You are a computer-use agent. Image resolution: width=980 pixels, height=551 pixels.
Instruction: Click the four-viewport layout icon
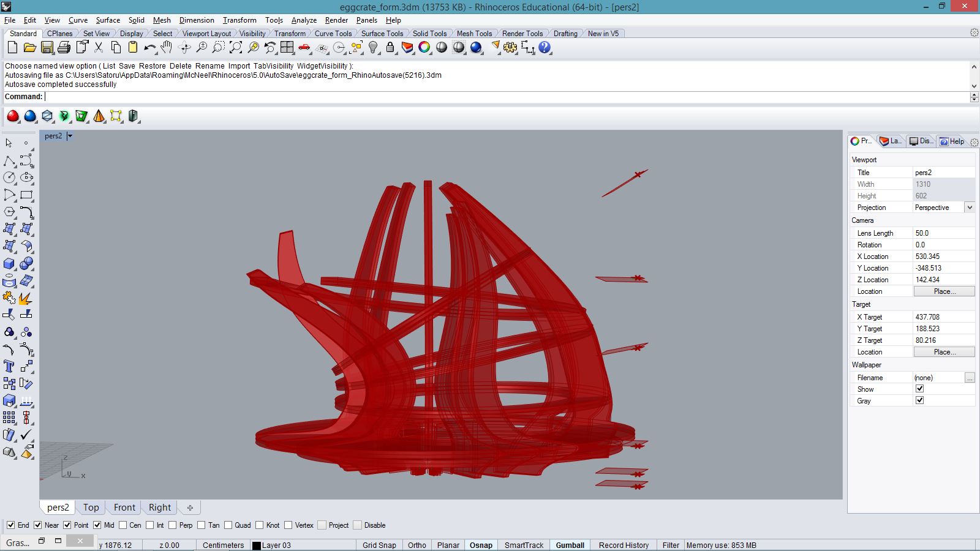coord(287,48)
